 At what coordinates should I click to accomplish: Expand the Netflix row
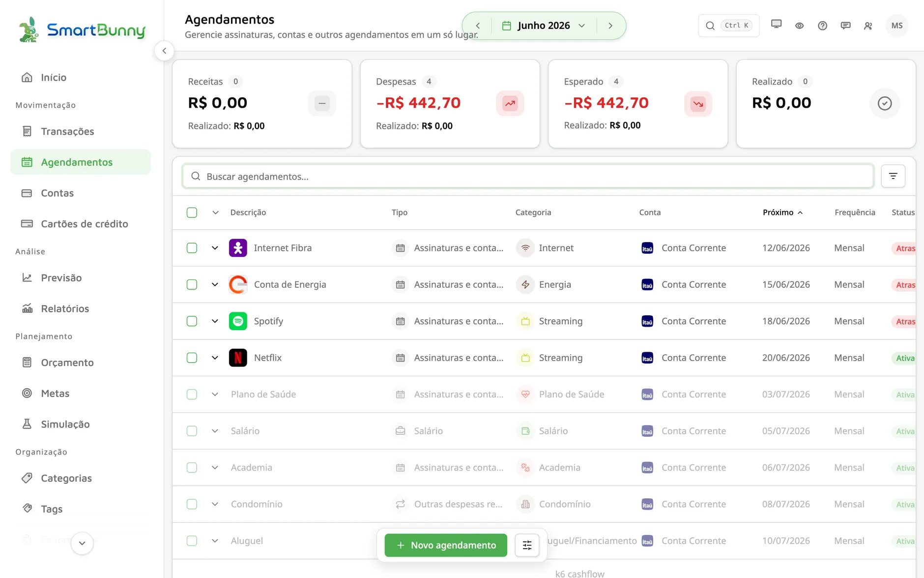(x=215, y=358)
